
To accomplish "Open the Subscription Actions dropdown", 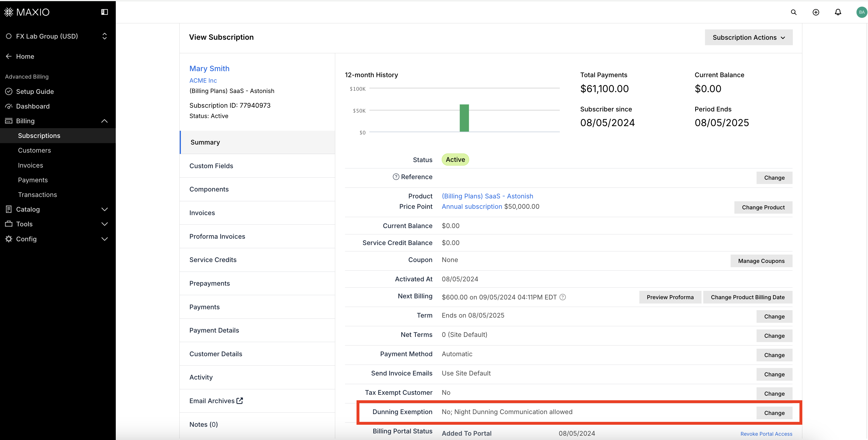I will [748, 37].
